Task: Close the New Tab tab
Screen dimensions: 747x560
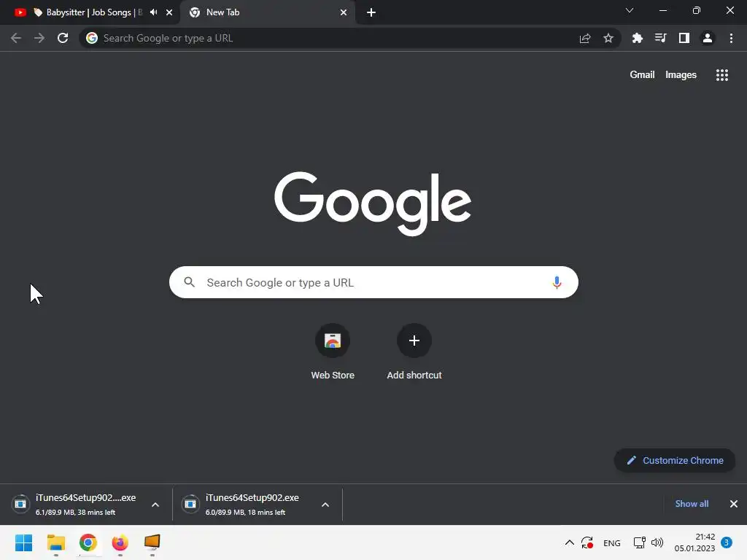Action: tap(344, 12)
